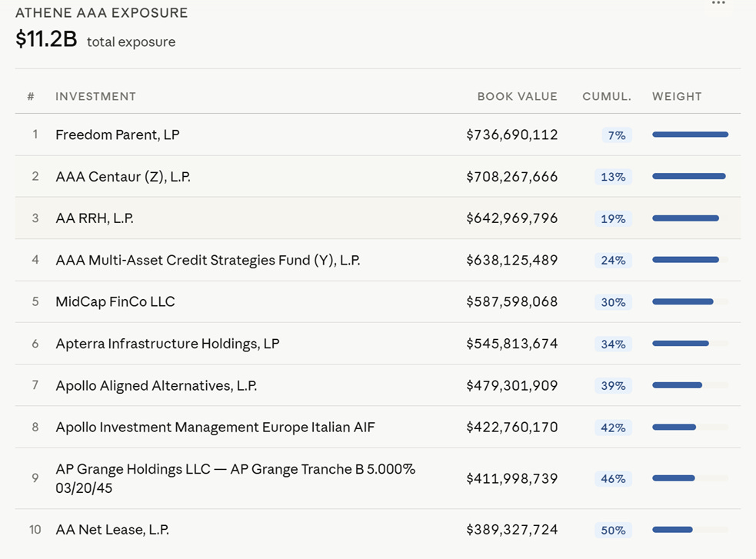The image size is (756, 559).
Task: Click the 46% cumulative badge
Action: 613,478
